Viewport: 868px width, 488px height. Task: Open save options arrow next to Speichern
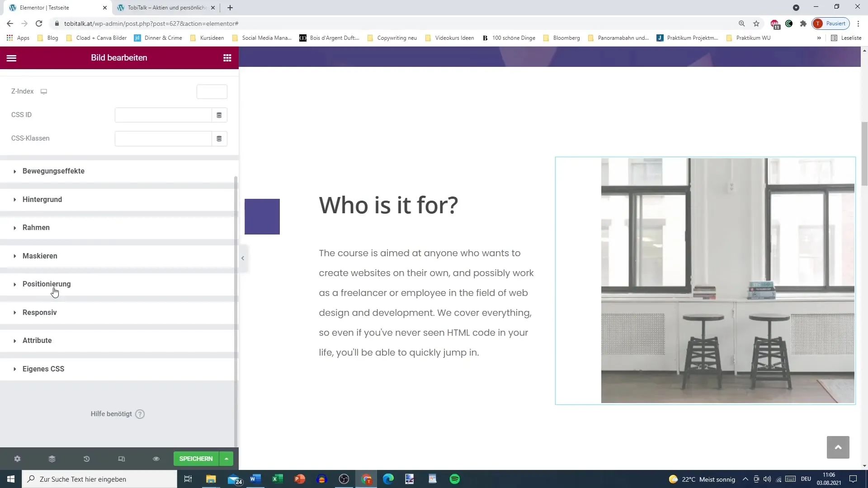[226, 459]
